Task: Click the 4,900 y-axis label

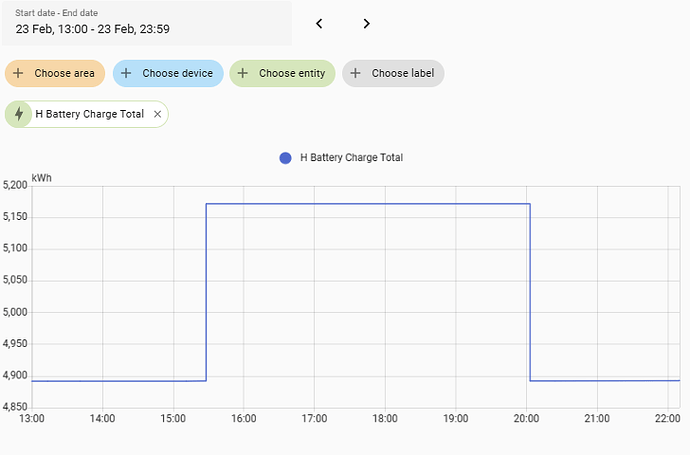Action: click(15, 376)
